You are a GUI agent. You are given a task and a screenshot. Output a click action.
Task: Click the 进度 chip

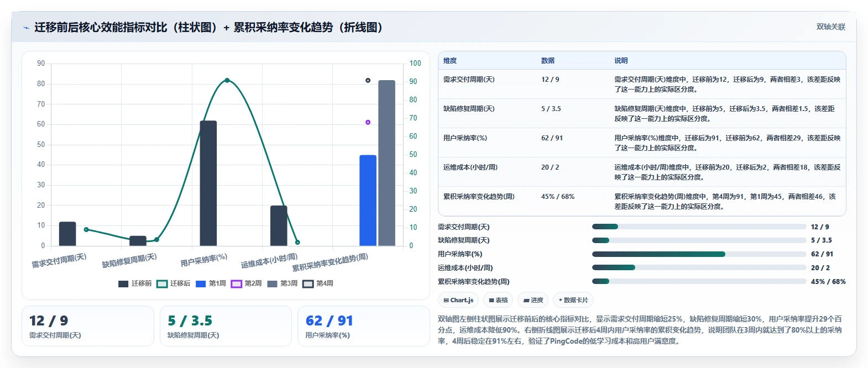click(x=533, y=300)
